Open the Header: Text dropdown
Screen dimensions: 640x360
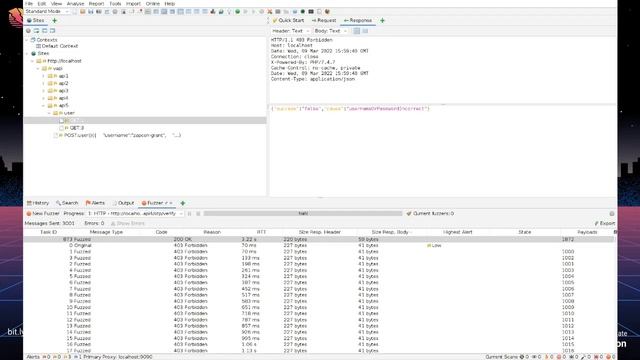coord(291,31)
